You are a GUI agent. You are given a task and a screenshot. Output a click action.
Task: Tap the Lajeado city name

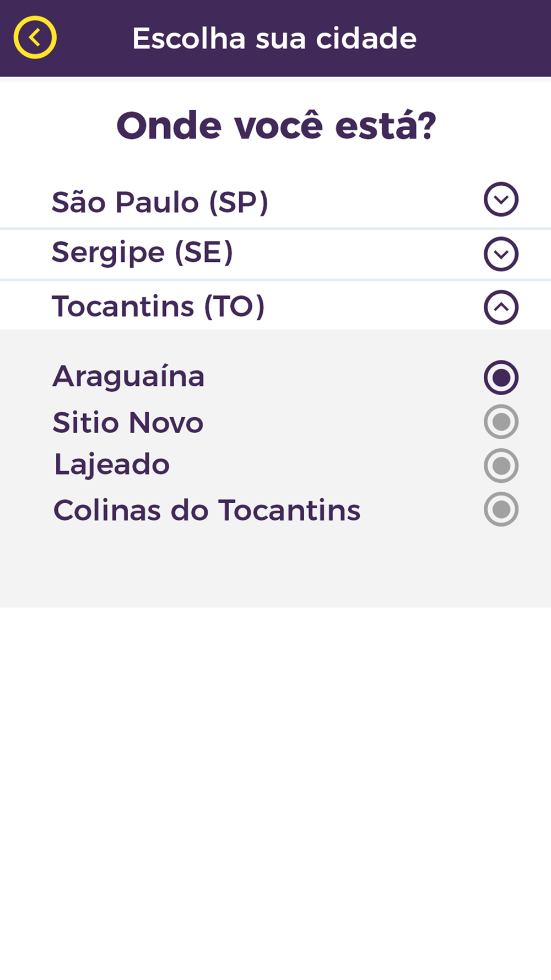pyautogui.click(x=112, y=465)
